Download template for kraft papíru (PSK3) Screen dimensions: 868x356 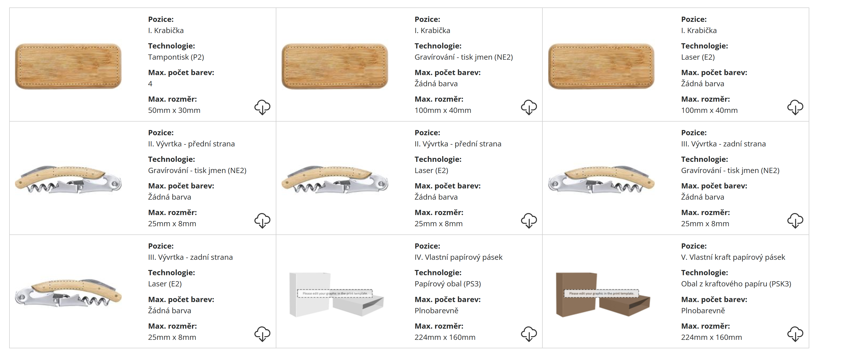coord(795,334)
